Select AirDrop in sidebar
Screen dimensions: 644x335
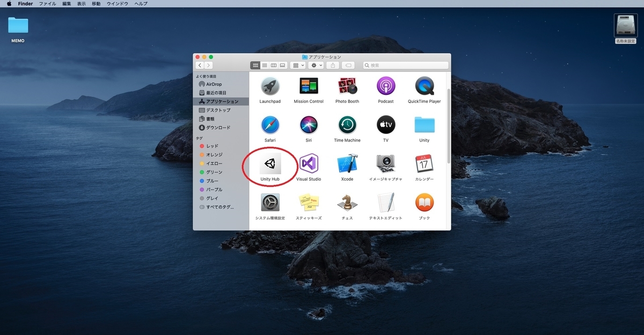coord(221,84)
